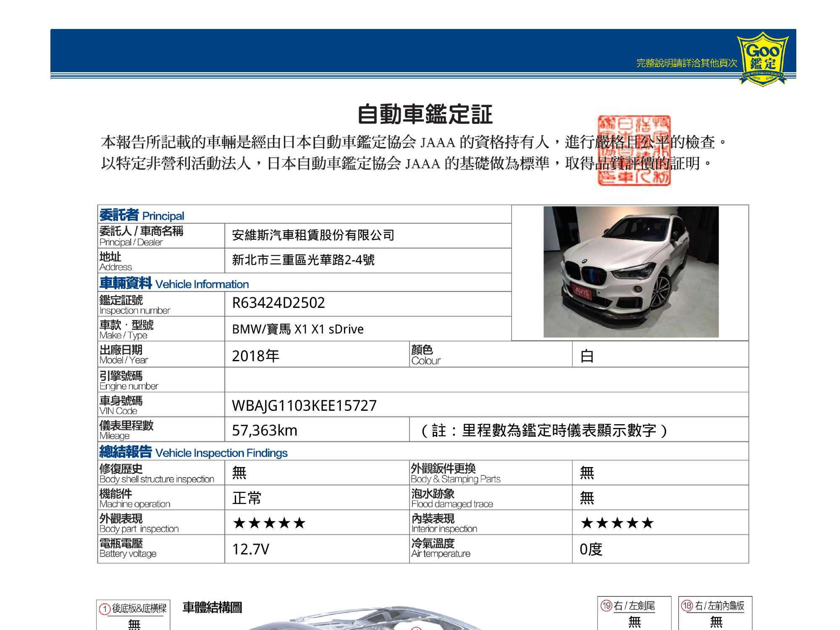This screenshot has width=840, height=630.
Task: Click the 出廠日期 Model / Year label
Action: [123, 354]
